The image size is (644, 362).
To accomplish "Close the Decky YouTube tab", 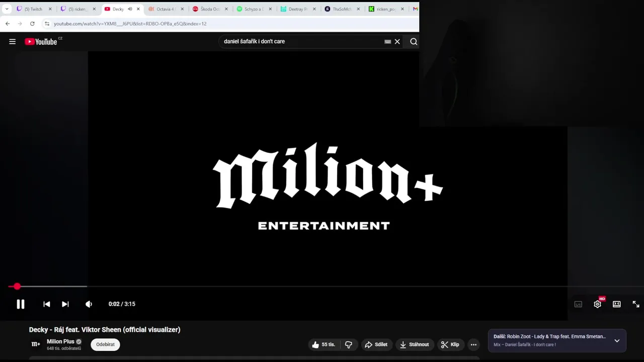I will (138, 9).
